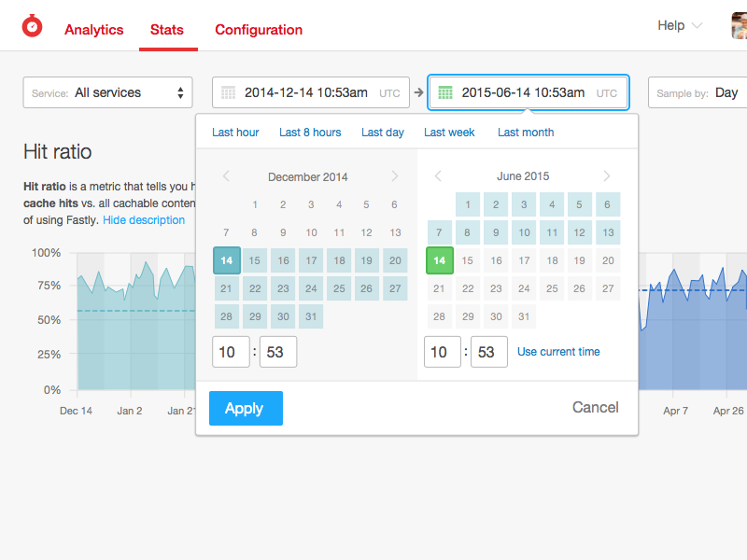
Task: Click the calendar icon in the end date field
Action: 445,92
